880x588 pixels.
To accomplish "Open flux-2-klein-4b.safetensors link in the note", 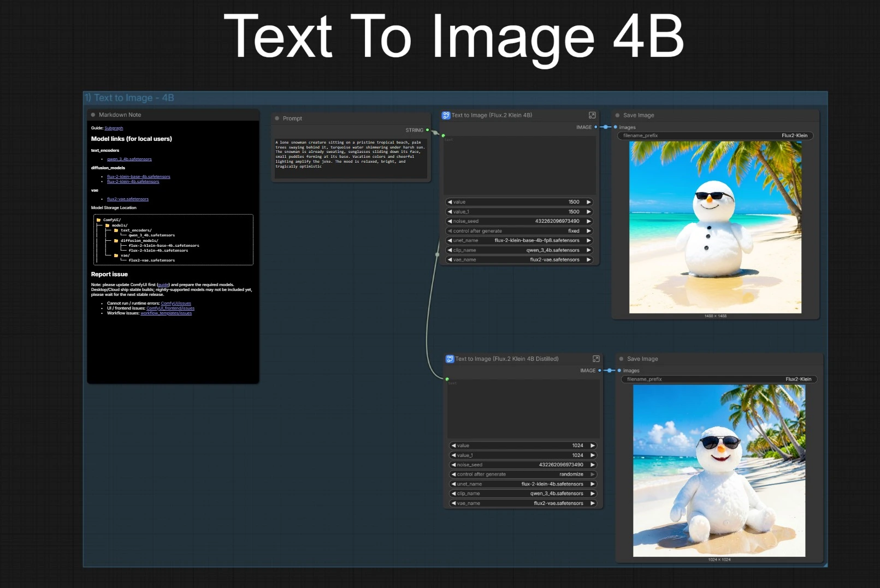I will click(x=133, y=181).
